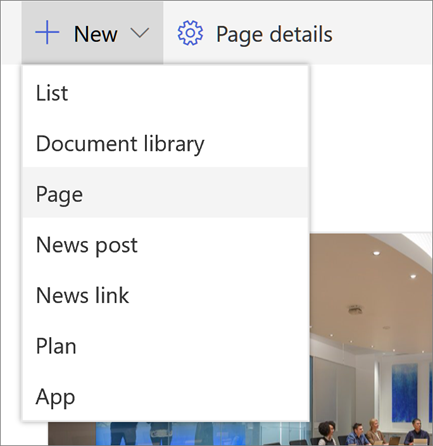Click the Page details gear icon

190,33
